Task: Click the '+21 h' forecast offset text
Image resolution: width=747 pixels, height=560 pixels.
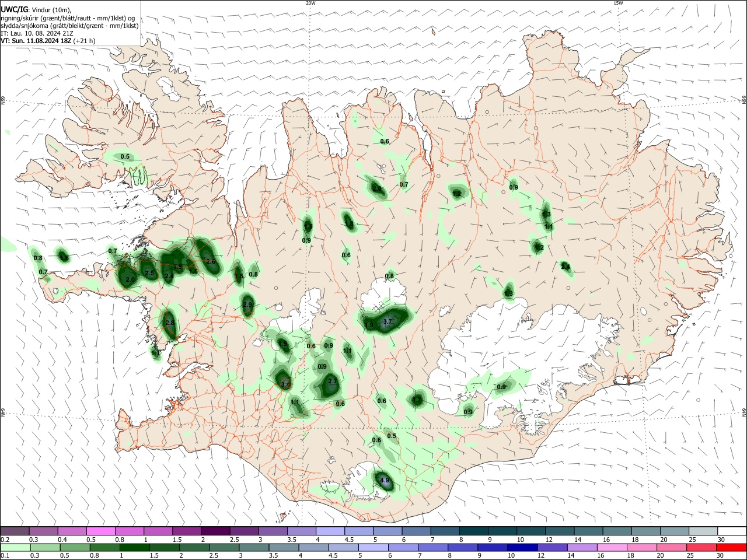Action: (x=84, y=41)
